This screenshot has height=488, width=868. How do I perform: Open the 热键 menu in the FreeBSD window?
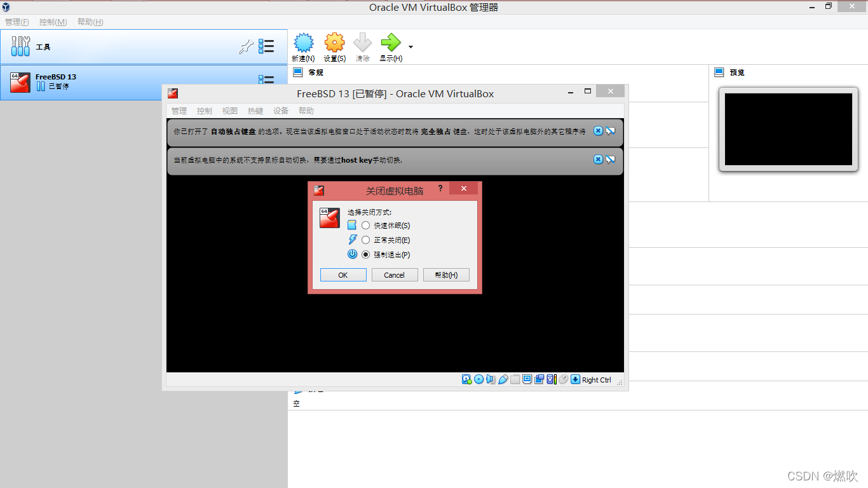pyautogui.click(x=255, y=111)
